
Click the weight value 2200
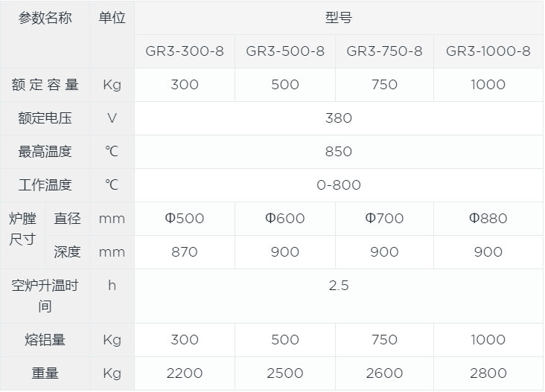(x=185, y=373)
